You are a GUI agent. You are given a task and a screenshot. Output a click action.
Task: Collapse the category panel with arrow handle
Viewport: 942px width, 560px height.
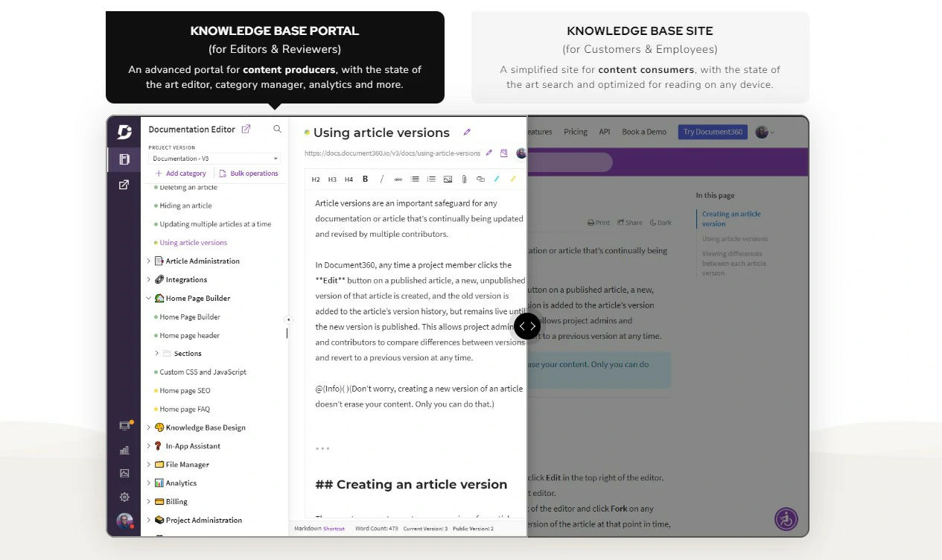[288, 320]
